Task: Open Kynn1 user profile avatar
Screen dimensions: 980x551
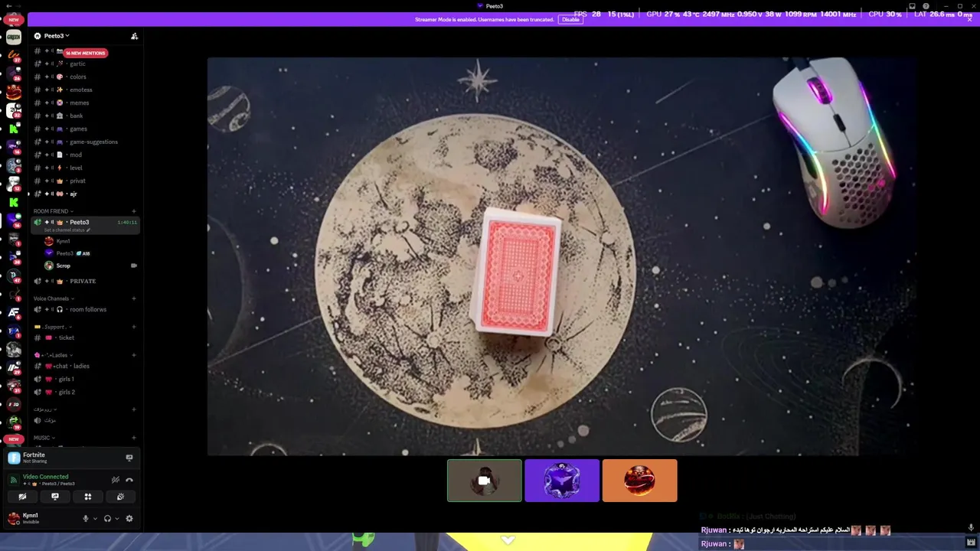Action: 14,518
